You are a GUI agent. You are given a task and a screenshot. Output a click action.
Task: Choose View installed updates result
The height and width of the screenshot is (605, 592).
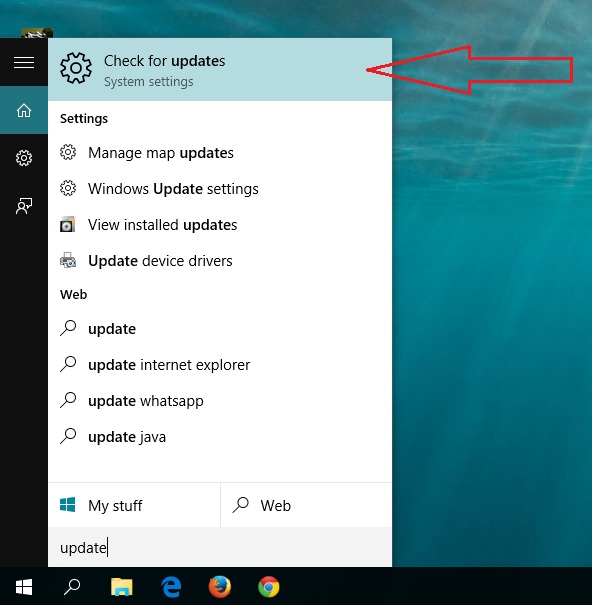220,225
